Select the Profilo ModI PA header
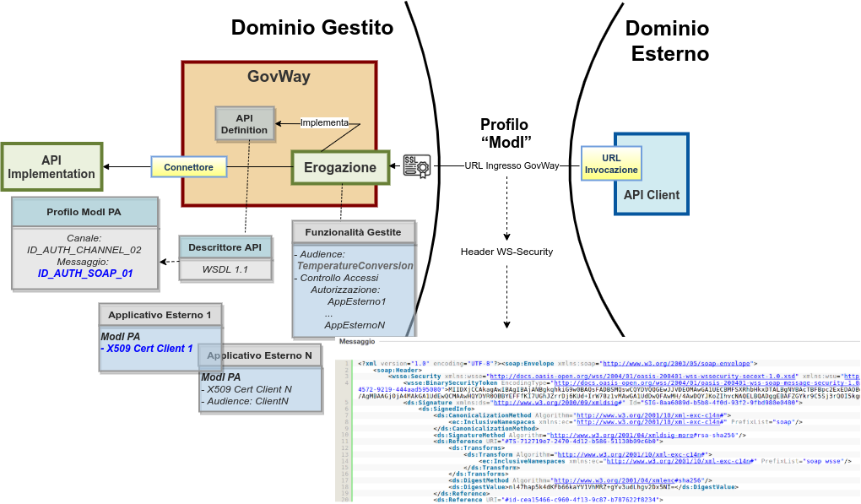Image resolution: width=861 pixels, height=504 pixels. (x=84, y=212)
